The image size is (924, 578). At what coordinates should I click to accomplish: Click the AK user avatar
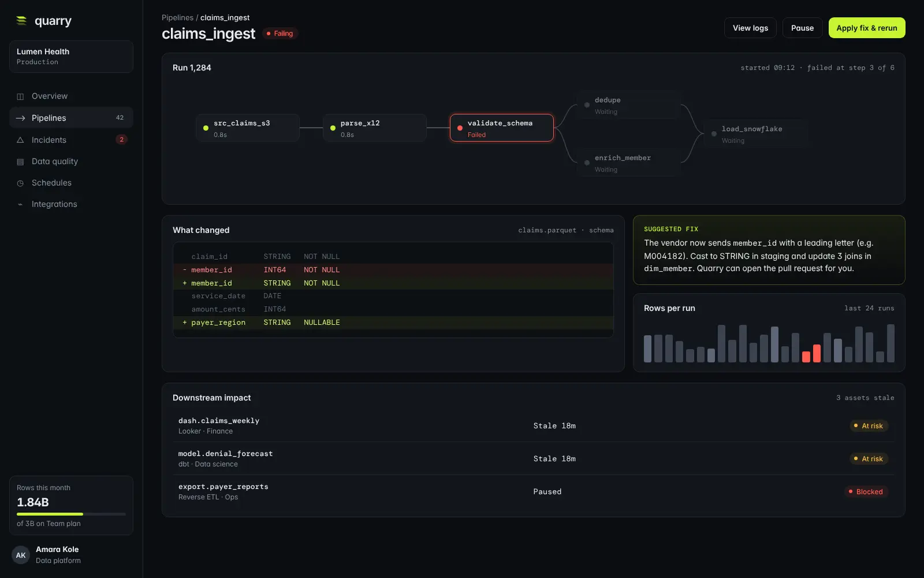21,555
